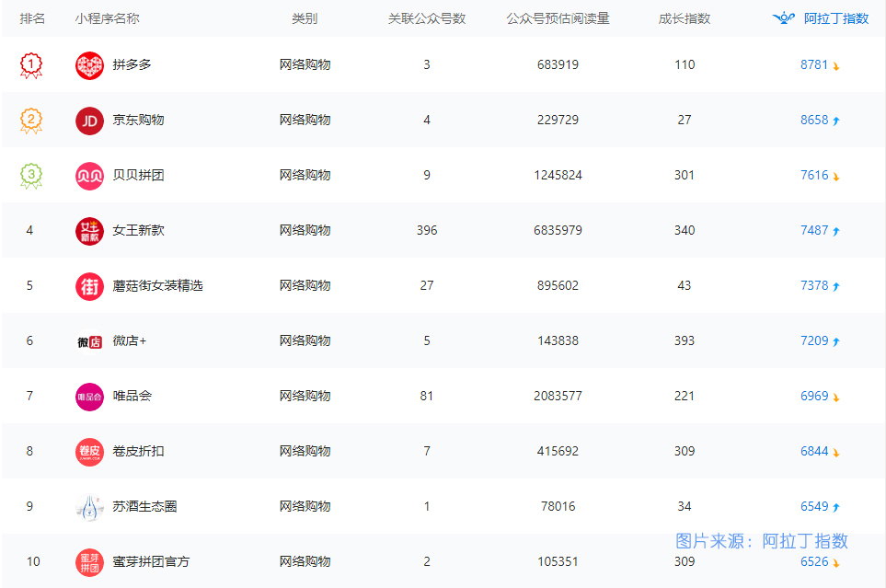The width and height of the screenshot is (886, 588).
Task: Click the 7616 index value
Action: point(814,175)
